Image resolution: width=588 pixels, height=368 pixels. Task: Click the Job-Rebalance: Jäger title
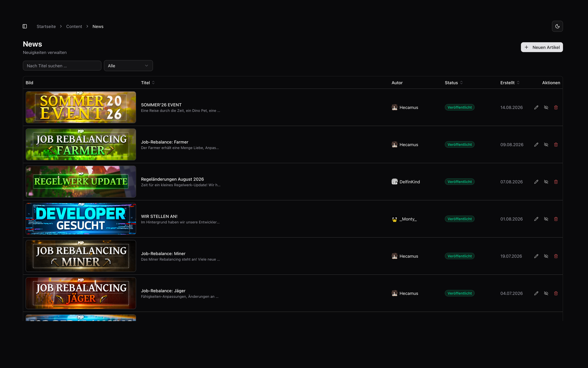tap(163, 291)
